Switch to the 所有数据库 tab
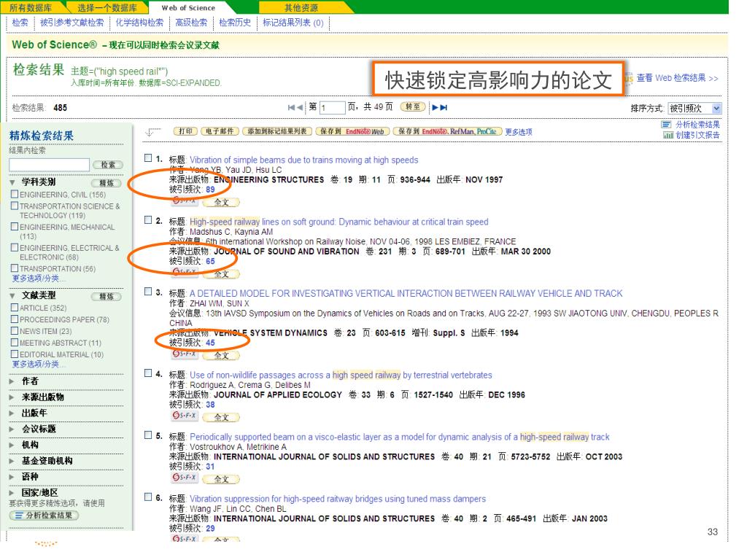The width and height of the screenshot is (747, 560). [x=31, y=7]
